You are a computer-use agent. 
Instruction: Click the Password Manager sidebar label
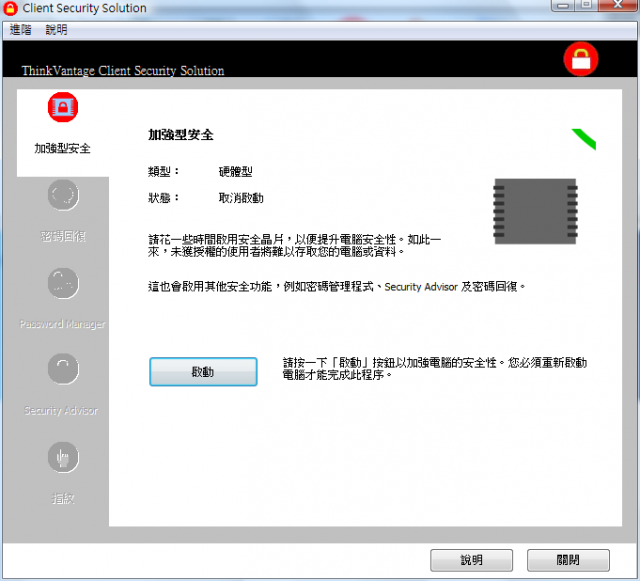(x=62, y=324)
